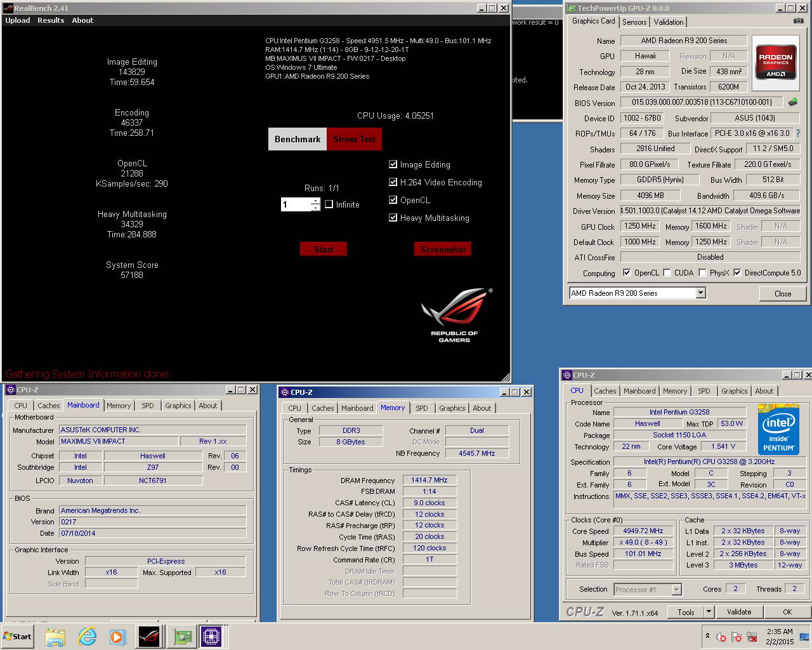Open the Results menu in RealBench
The width and height of the screenshot is (812, 650).
tap(51, 20)
